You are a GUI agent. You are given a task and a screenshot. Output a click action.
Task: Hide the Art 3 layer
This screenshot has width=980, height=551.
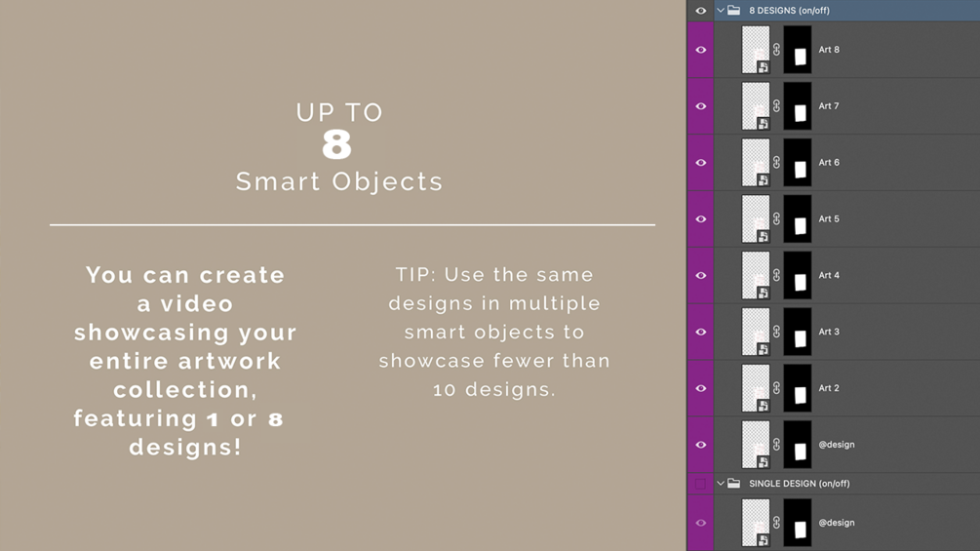coord(700,332)
